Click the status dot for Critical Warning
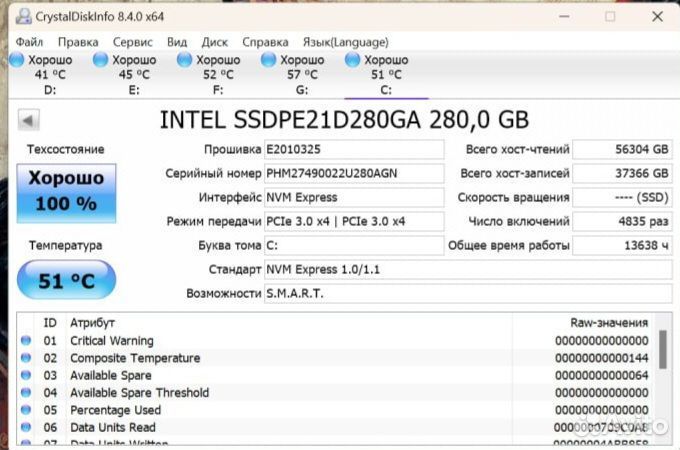 (26, 340)
